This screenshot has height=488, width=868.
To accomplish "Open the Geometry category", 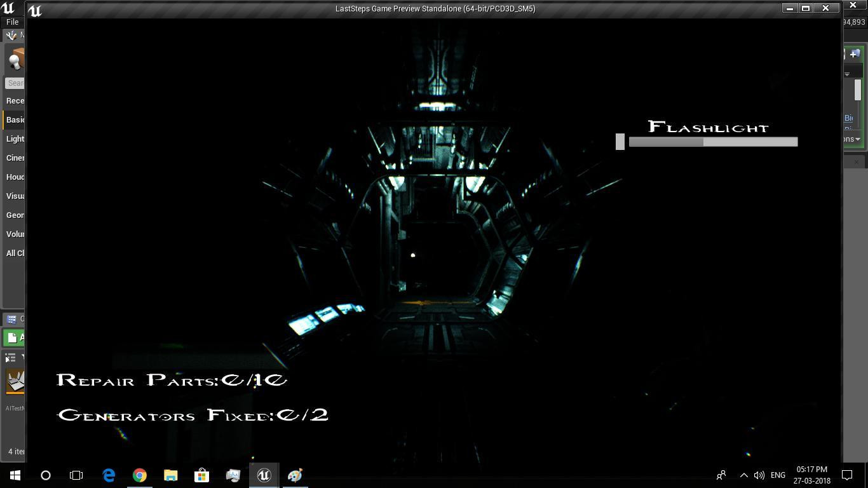I will pyautogui.click(x=15, y=215).
